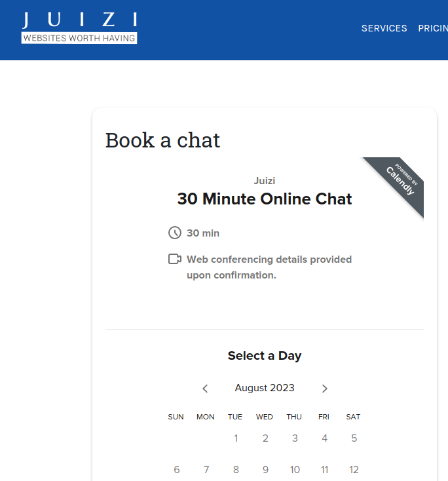
Task: Choose Friday August 4
Action: (x=324, y=438)
